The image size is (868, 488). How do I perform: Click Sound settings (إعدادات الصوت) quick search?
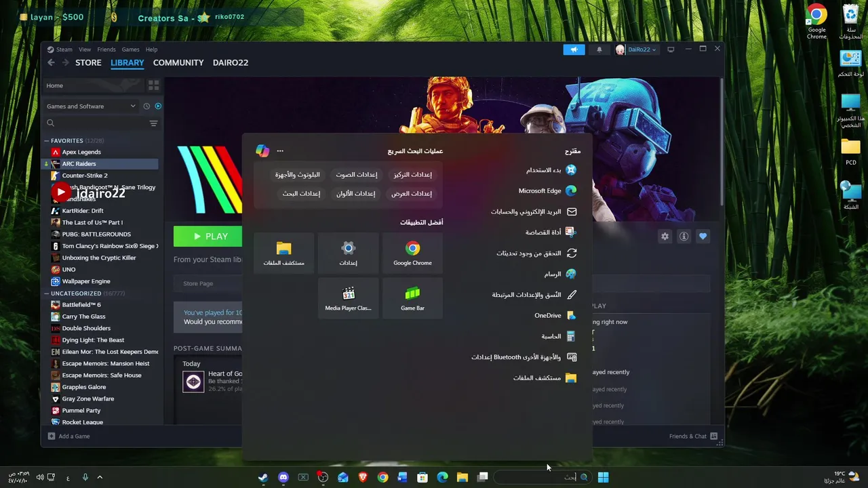pyautogui.click(x=357, y=175)
